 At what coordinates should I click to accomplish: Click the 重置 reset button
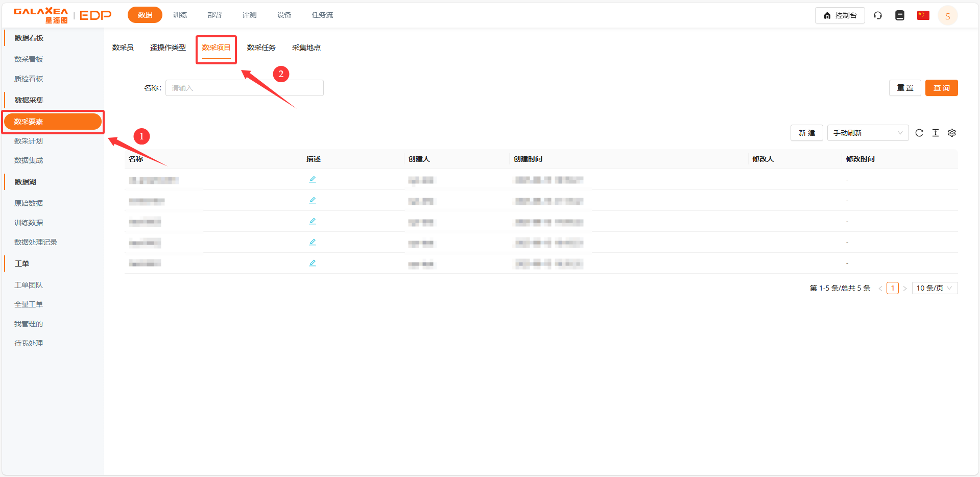click(x=904, y=88)
